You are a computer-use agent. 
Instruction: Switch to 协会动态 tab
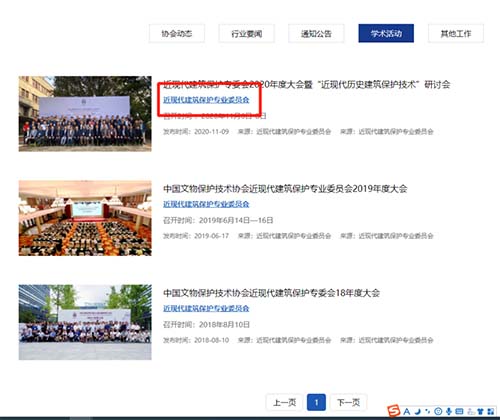[x=177, y=33]
